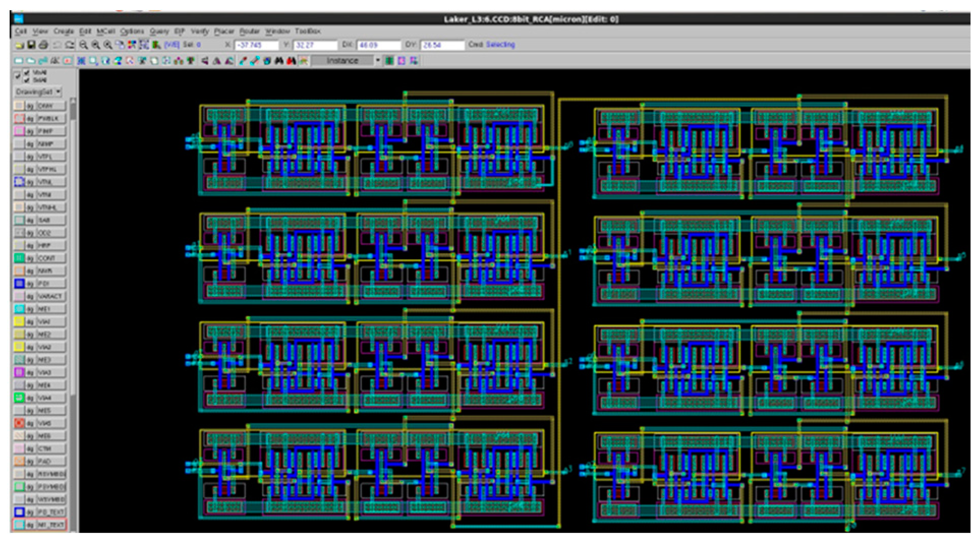The width and height of the screenshot is (980, 545).
Task: Click the first magnifier zoom icon
Action: (83, 45)
